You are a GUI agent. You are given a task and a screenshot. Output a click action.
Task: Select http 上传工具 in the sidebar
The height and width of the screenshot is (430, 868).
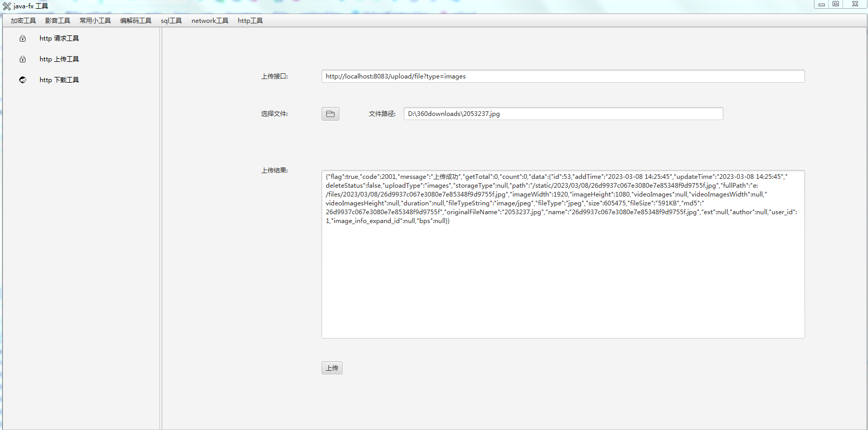tap(59, 59)
